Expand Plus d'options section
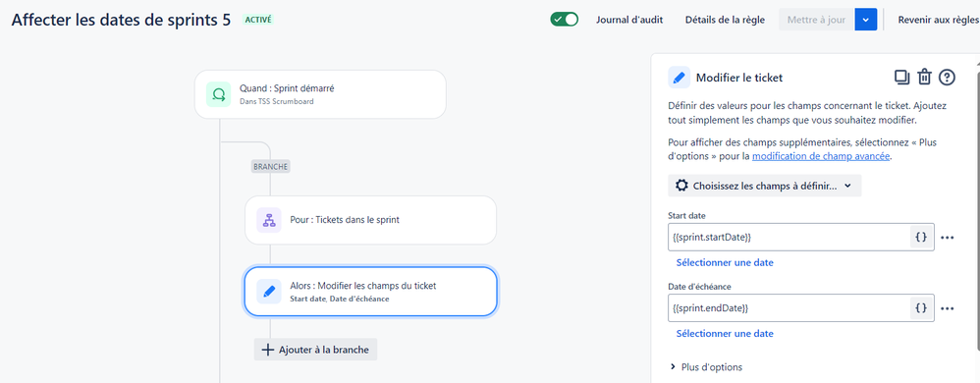 pyautogui.click(x=706, y=366)
